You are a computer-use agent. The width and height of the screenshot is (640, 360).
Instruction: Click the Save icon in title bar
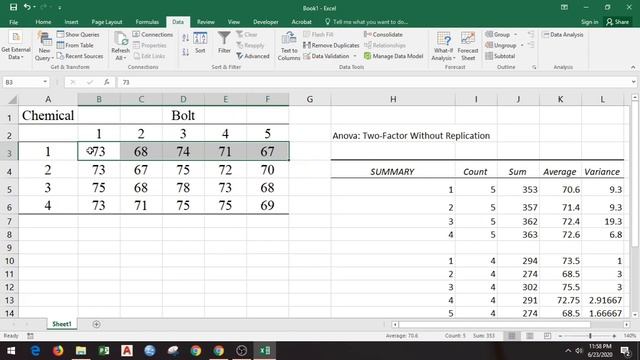13,7
